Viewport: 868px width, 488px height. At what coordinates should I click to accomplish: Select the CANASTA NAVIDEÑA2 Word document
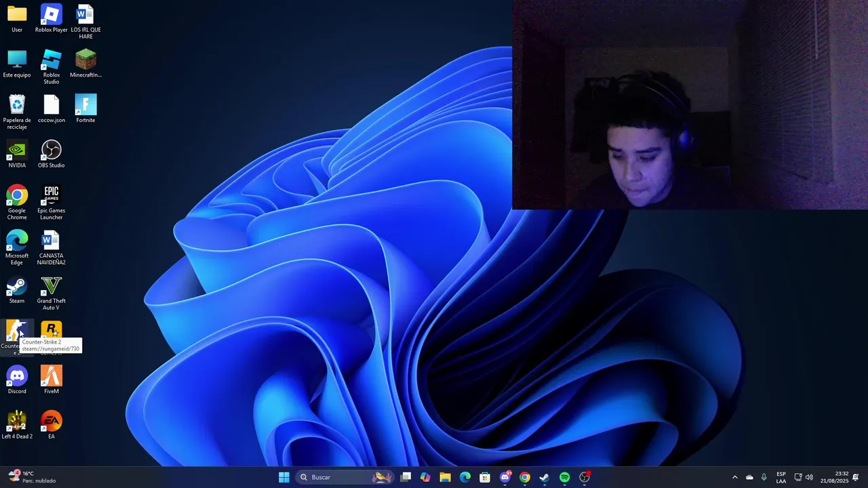[x=52, y=248]
